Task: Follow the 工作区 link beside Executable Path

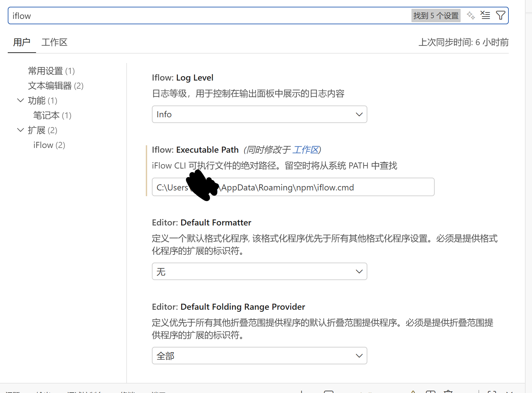Action: click(305, 150)
